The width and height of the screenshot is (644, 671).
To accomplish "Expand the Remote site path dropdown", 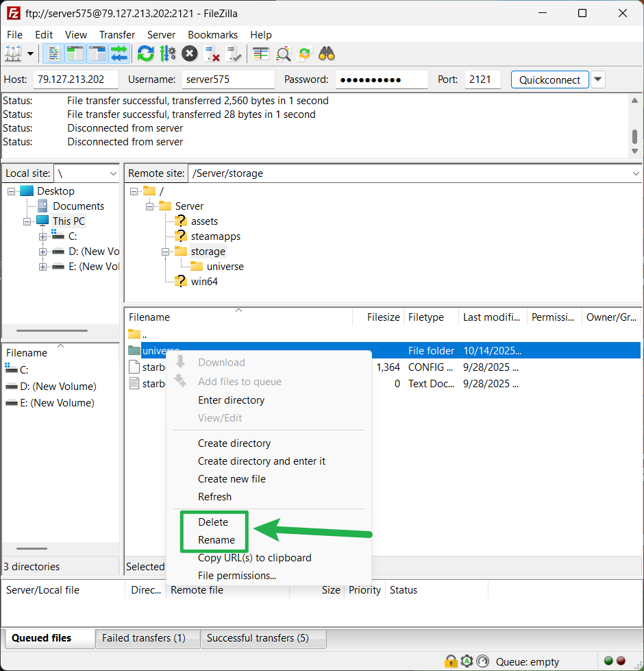I will coord(635,174).
